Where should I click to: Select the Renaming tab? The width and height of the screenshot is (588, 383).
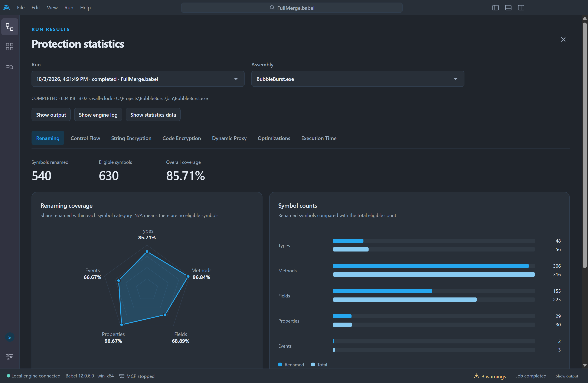[48, 138]
